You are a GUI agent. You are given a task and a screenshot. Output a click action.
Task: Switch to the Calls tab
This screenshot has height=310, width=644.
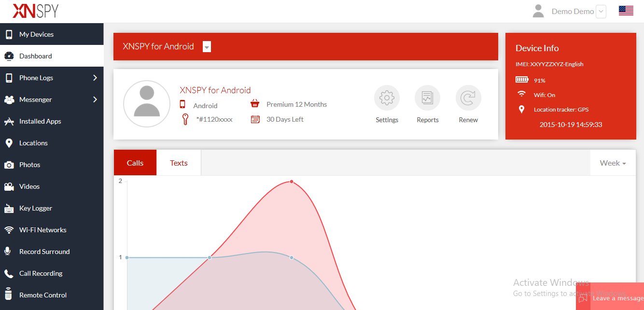pyautogui.click(x=135, y=163)
